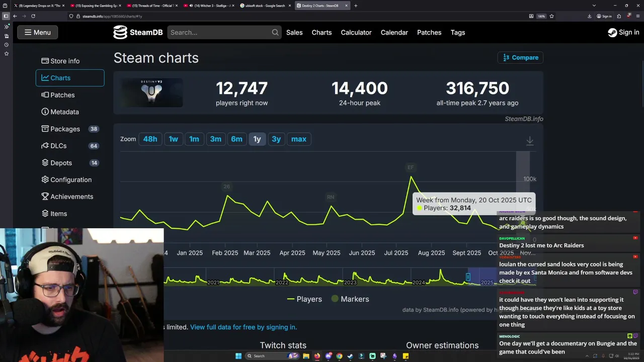The image size is (644, 362).
Task: Set zoom range to 1w
Action: pos(173,139)
